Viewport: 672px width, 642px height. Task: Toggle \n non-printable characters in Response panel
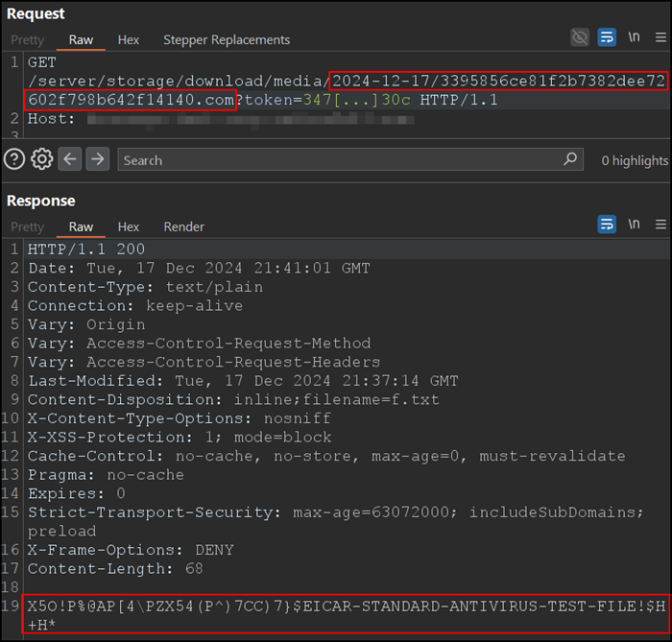click(x=634, y=224)
